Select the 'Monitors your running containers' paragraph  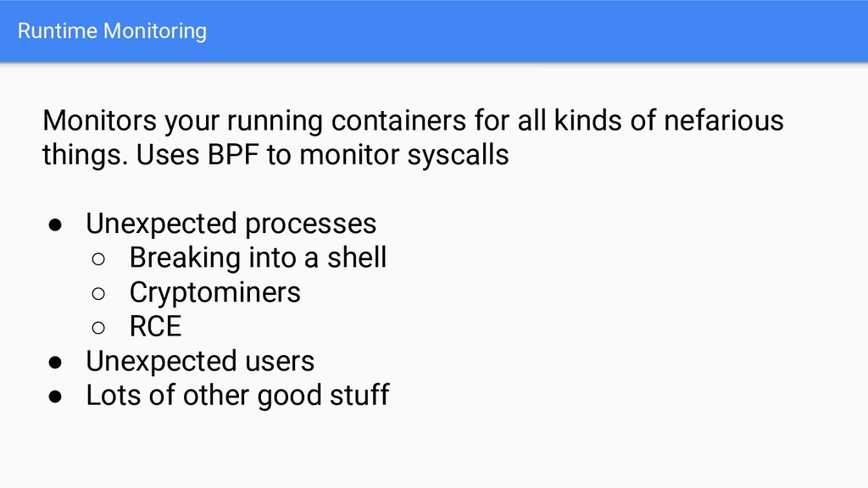tap(413, 137)
